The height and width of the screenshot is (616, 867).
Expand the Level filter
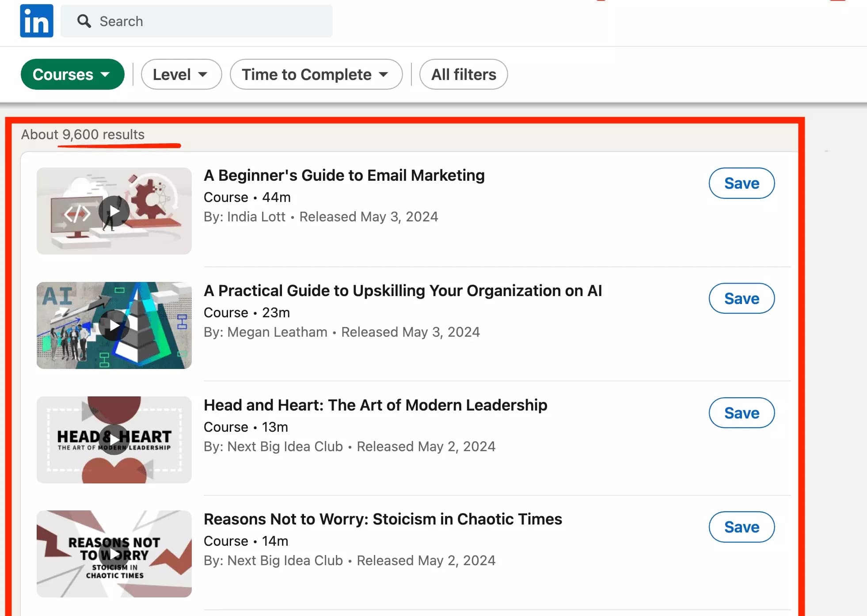coord(181,74)
